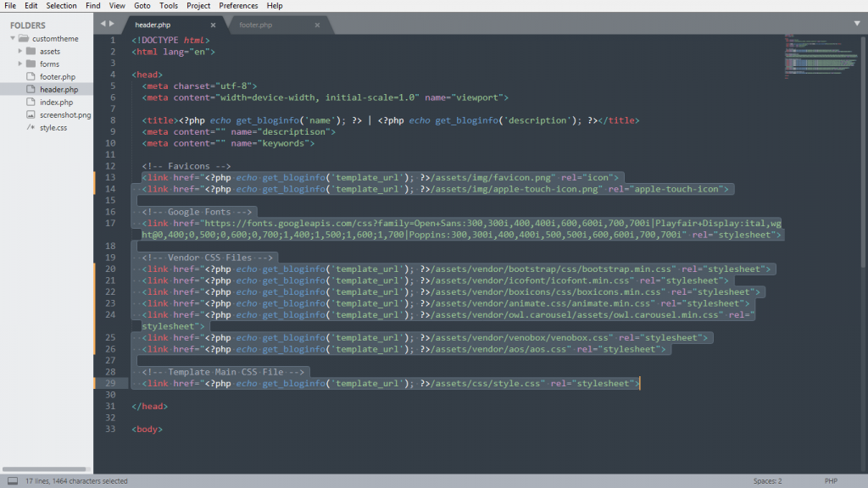Viewport: 868px width, 488px height.
Task: Open the tab list dropdown arrow
Action: (x=855, y=25)
